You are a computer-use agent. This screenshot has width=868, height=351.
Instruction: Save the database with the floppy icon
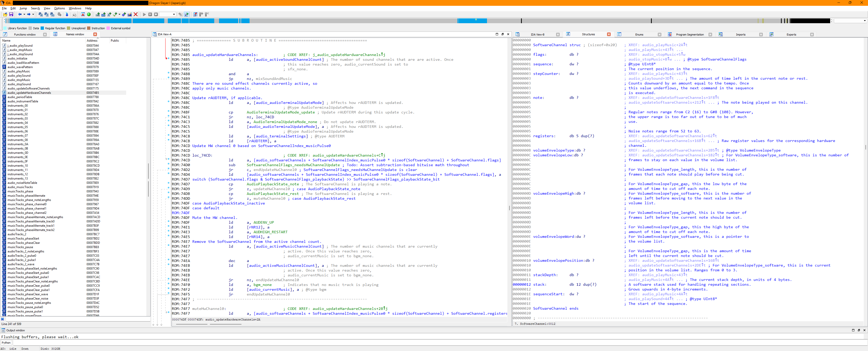click(11, 14)
